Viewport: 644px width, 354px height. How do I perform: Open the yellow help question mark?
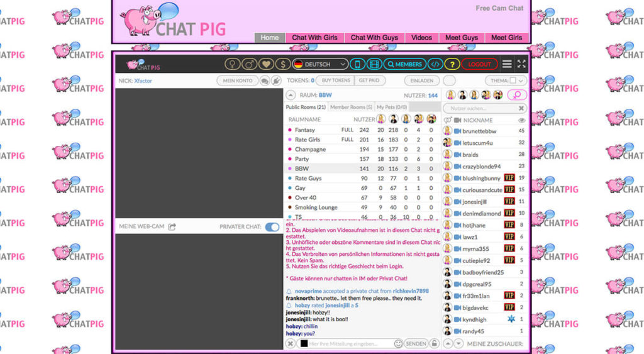pyautogui.click(x=452, y=64)
